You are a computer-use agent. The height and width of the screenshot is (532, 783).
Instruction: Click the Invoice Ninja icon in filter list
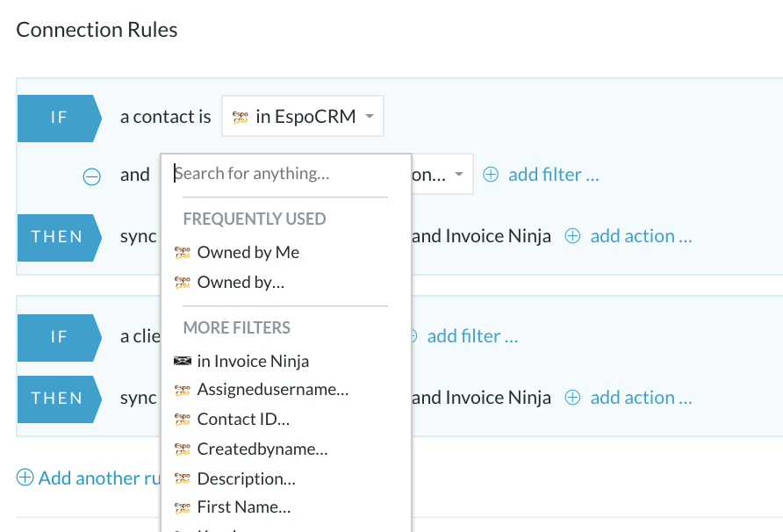click(183, 361)
